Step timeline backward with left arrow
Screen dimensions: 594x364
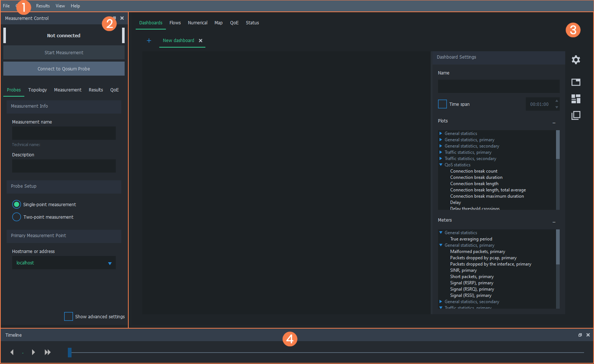coord(12,352)
